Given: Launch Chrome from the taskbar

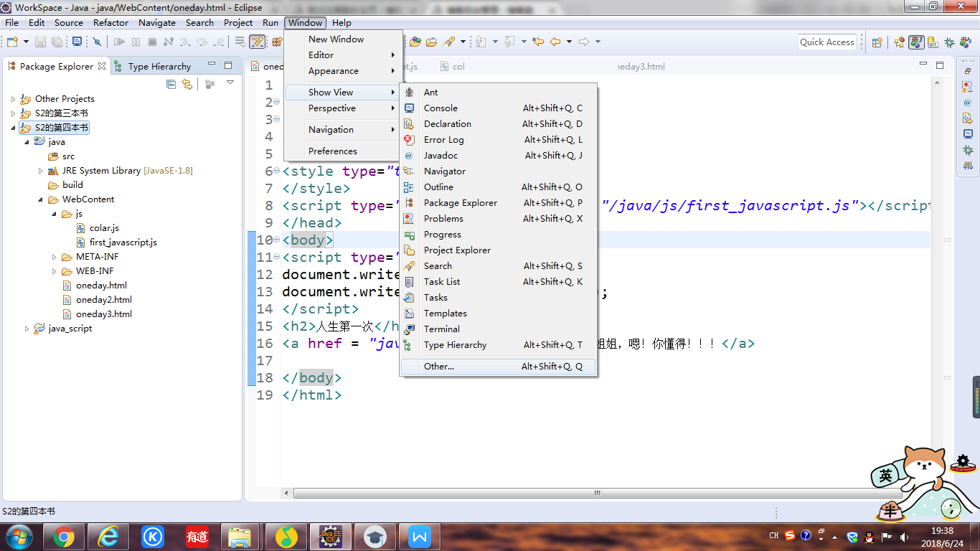Looking at the screenshot, I should [x=64, y=537].
